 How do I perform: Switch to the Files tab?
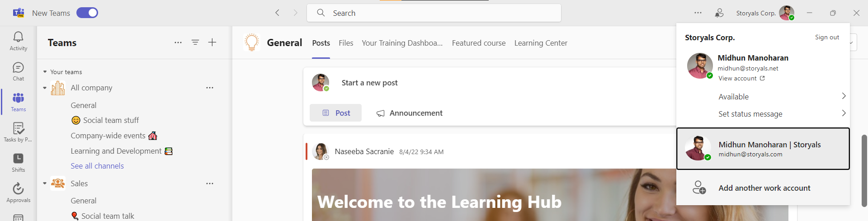pos(346,43)
